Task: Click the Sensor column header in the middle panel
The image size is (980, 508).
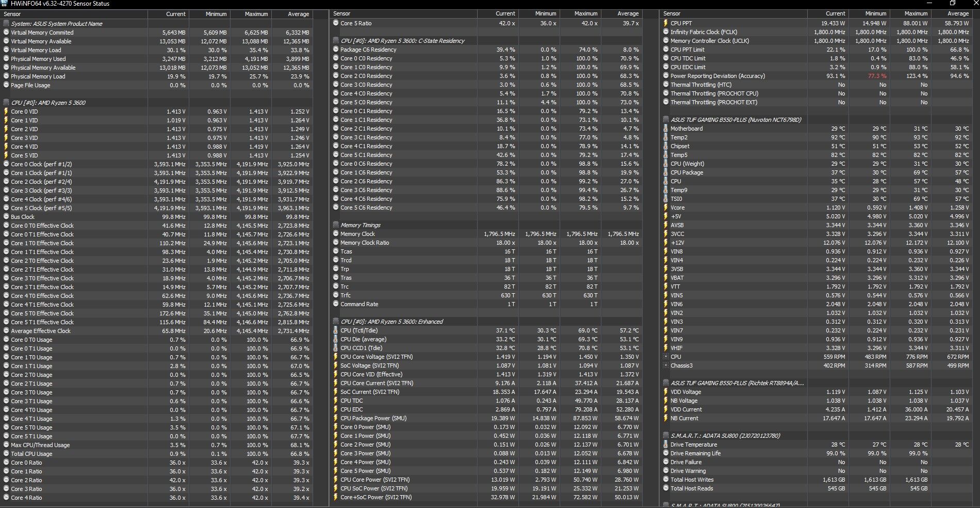Action: click(342, 13)
